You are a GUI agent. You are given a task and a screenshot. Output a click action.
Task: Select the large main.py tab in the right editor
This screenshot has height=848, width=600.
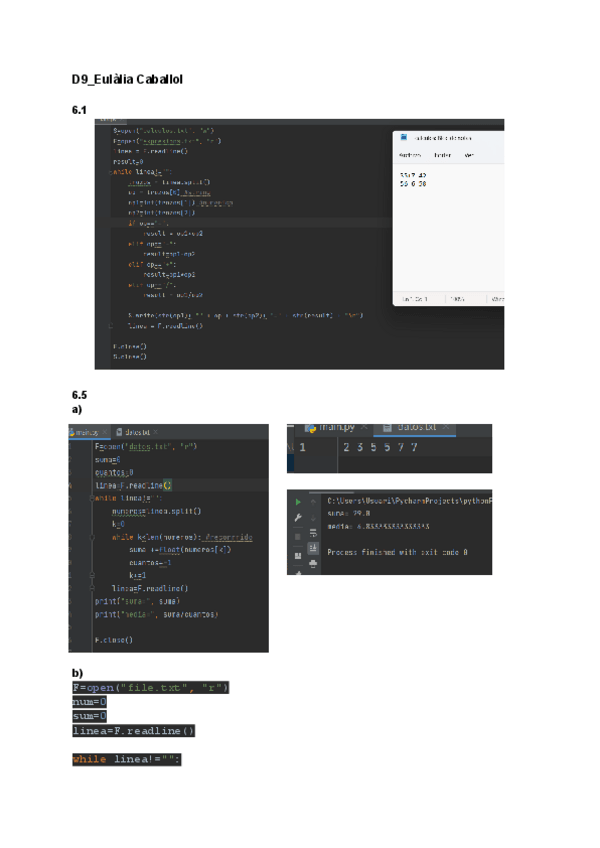click(x=337, y=427)
